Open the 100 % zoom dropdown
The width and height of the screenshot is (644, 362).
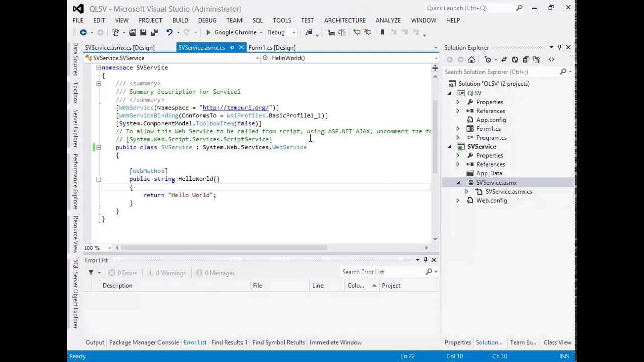coord(109,248)
